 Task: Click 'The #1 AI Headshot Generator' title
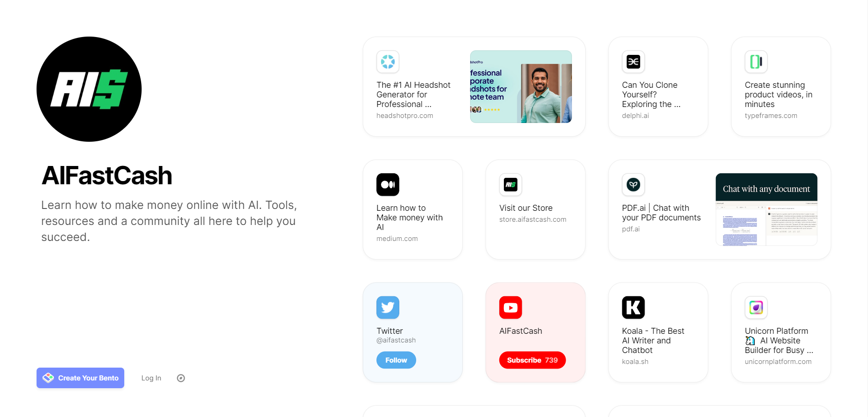click(413, 95)
